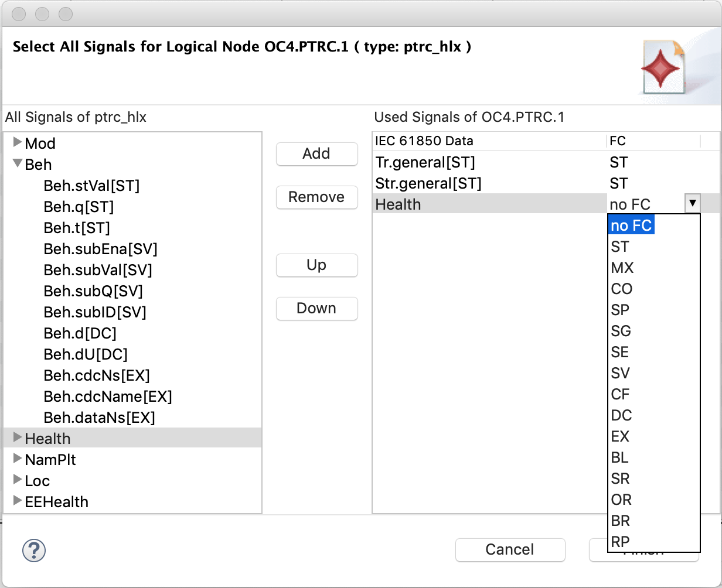Select ST option in FC dropdown
Viewport: 722px width, 588px height.
click(619, 247)
